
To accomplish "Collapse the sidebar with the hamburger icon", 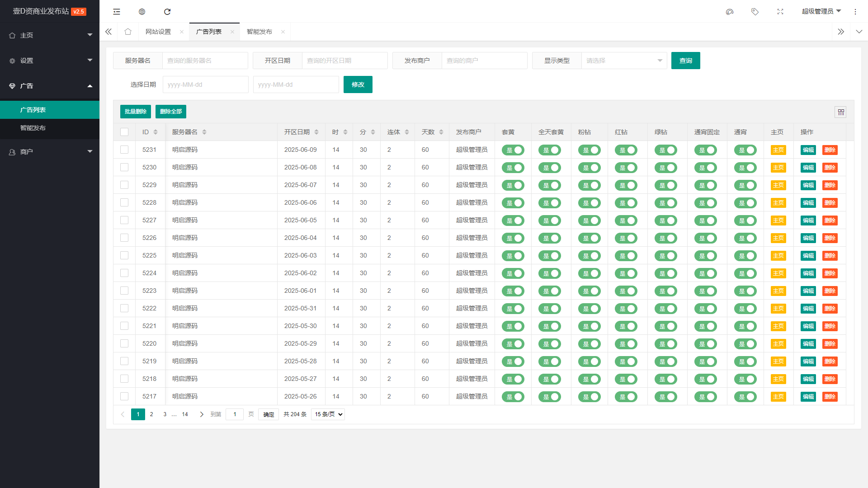I will [116, 11].
